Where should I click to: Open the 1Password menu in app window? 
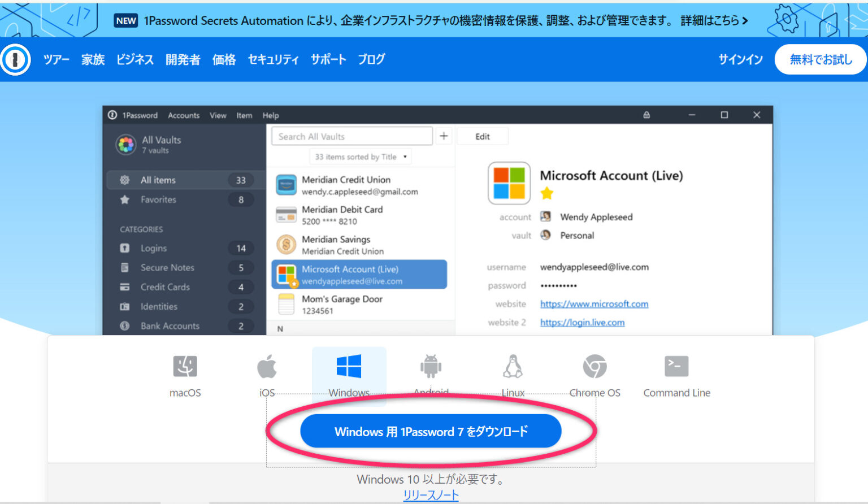click(140, 115)
